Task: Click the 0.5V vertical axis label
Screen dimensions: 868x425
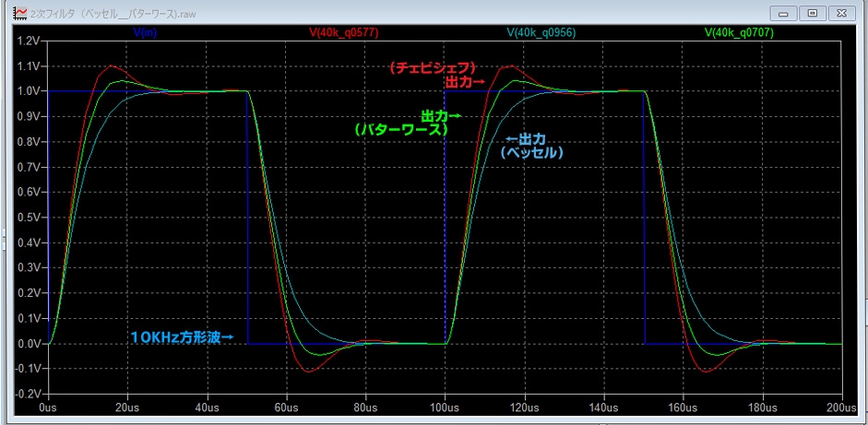Action: click(29, 218)
